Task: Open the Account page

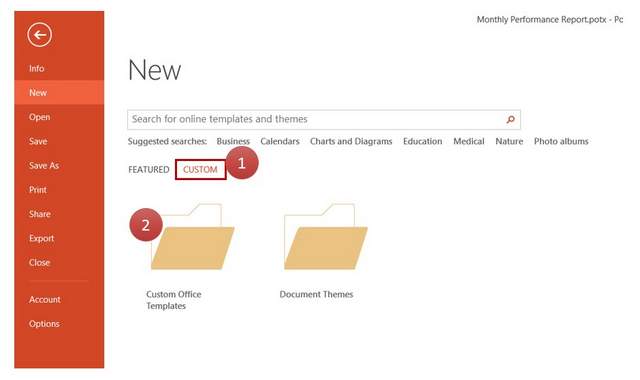Action: point(59,300)
